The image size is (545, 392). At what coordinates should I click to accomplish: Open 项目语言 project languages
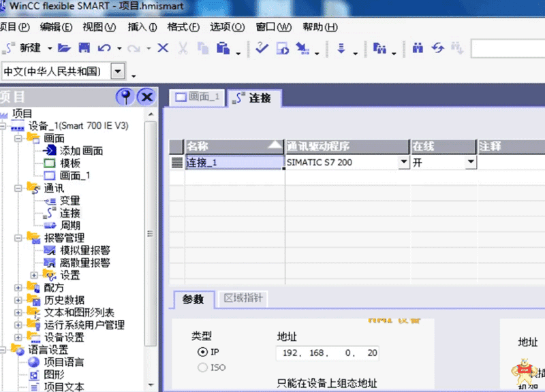coord(64,362)
